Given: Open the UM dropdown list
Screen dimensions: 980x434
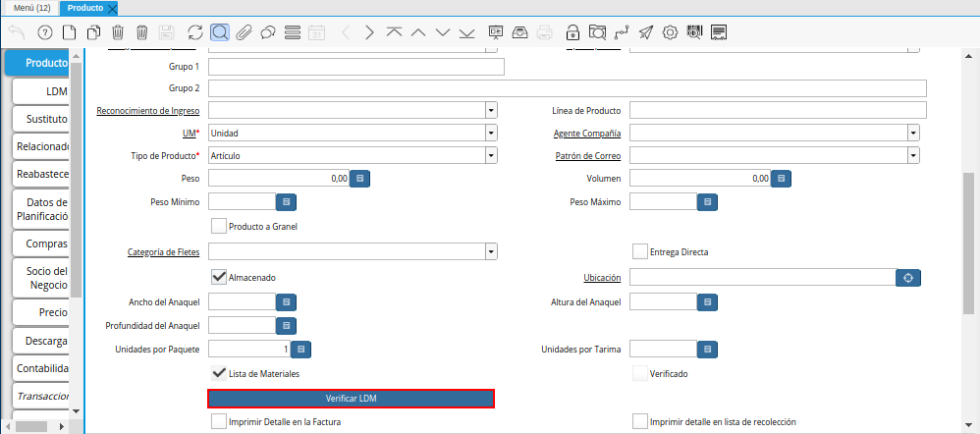Looking at the screenshot, I should tap(491, 132).
